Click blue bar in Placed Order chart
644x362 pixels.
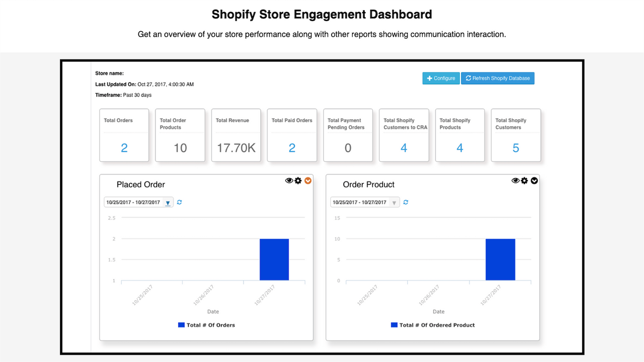(x=274, y=259)
